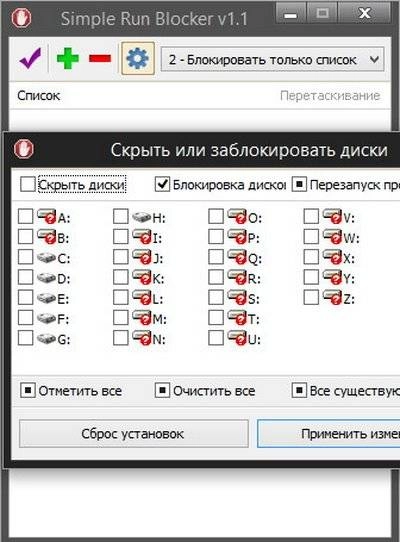Check the drive Q: checkbox
Screen dimensions: 400x542
(x=216, y=257)
